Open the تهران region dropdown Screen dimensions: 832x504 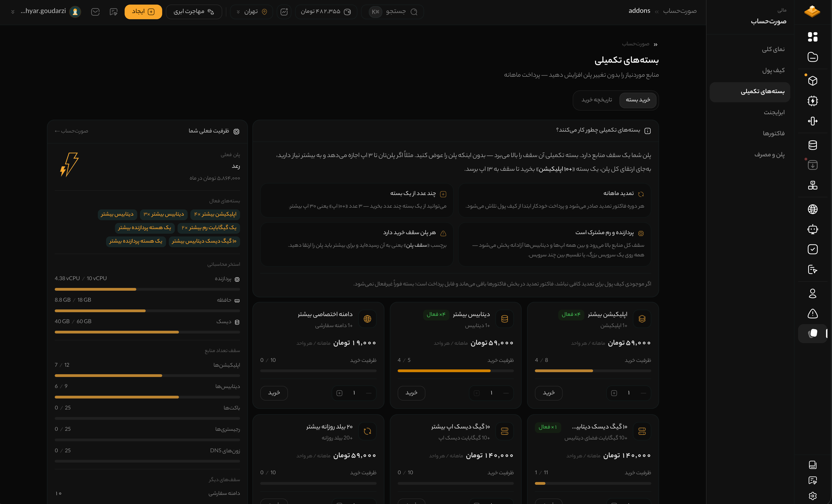click(x=252, y=12)
